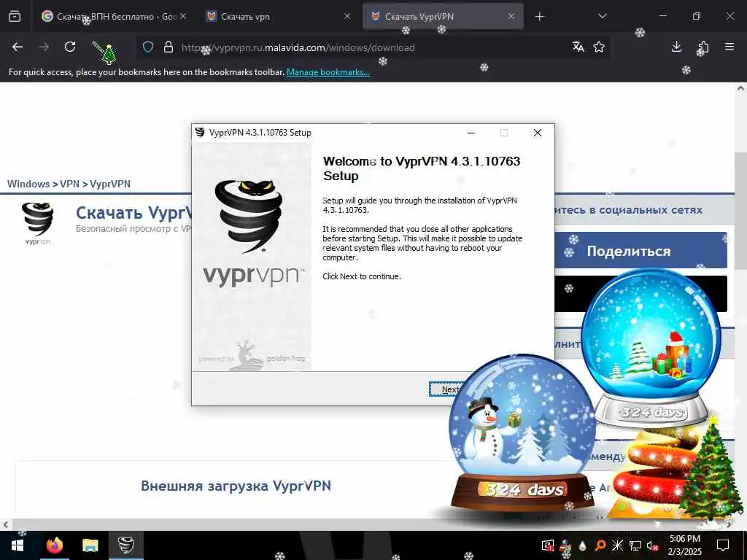The height and width of the screenshot is (560, 747).
Task: Close the VyprVPN Setup dialog
Action: [538, 133]
